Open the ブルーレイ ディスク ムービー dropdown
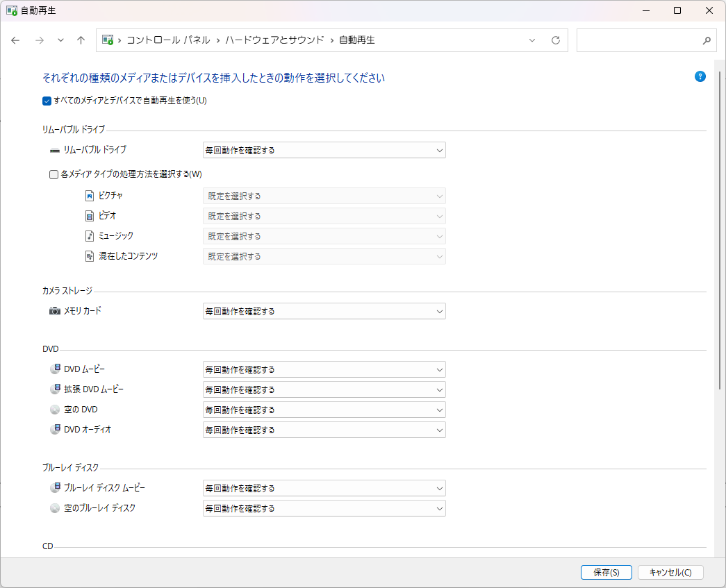726x588 pixels. tap(324, 488)
